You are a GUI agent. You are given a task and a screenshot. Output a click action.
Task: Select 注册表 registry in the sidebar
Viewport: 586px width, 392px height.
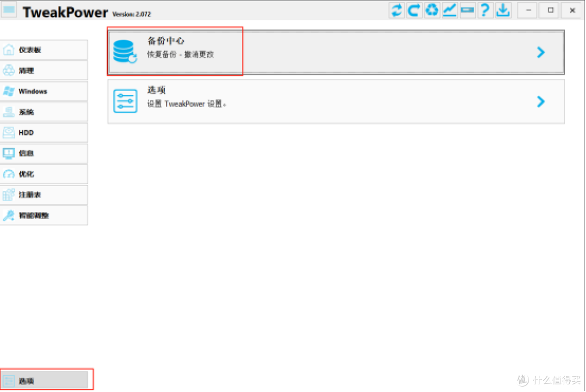[x=44, y=195]
